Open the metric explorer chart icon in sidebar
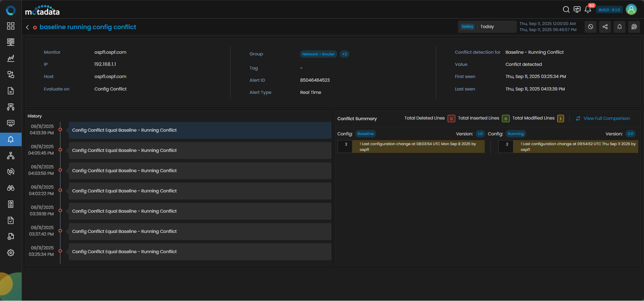The height and width of the screenshot is (301, 644). 11,58
